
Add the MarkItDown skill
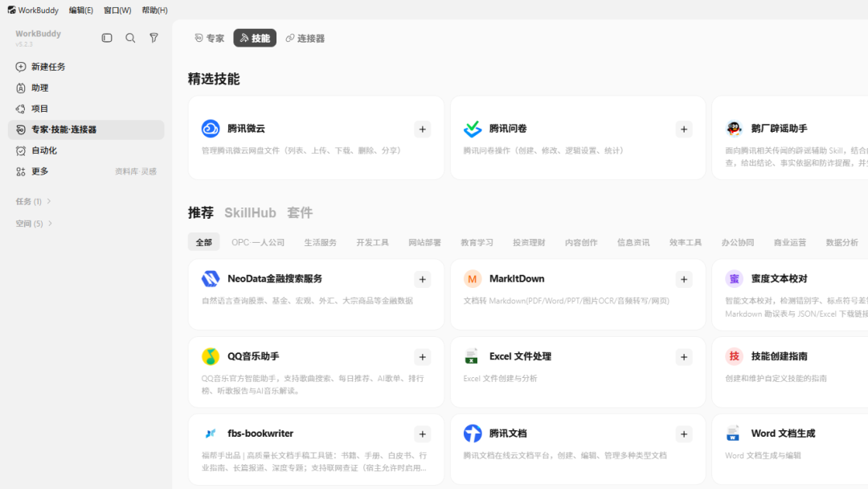tap(684, 279)
